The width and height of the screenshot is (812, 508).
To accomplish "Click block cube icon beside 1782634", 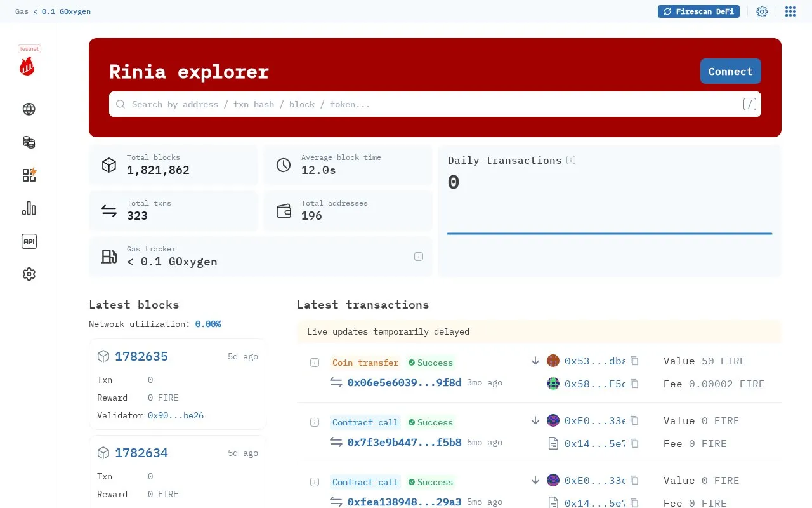I will click(x=103, y=453).
